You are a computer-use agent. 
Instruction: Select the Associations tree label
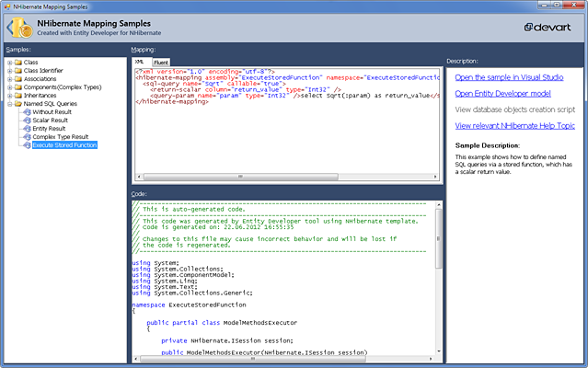(x=40, y=79)
